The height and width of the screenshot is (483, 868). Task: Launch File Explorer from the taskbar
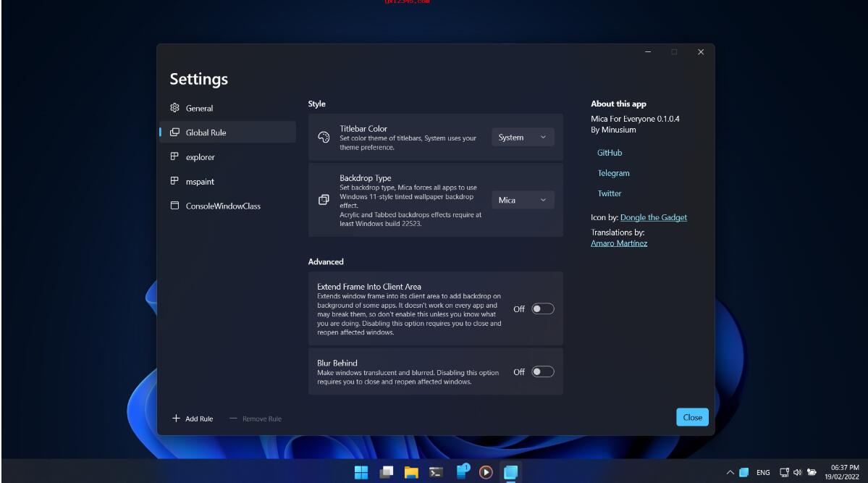click(x=410, y=472)
